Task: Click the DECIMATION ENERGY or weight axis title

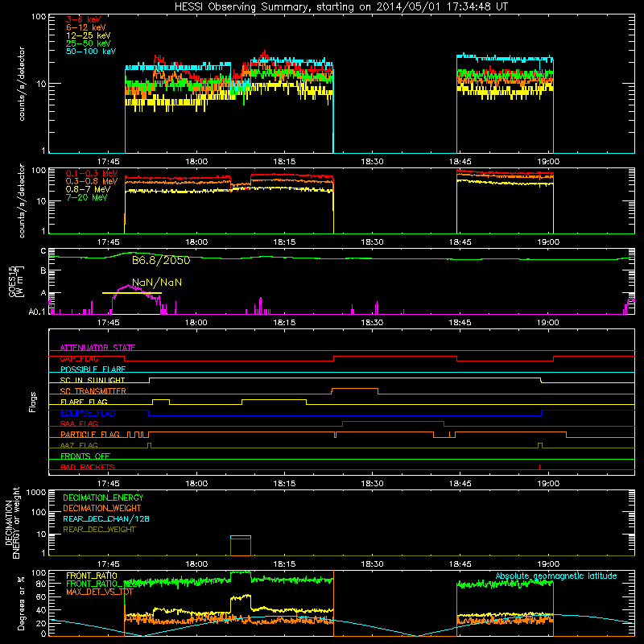Action: (x=13, y=522)
